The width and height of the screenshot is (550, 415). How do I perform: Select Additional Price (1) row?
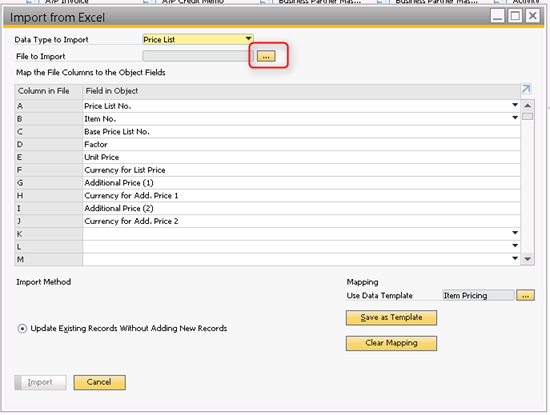coord(301,183)
